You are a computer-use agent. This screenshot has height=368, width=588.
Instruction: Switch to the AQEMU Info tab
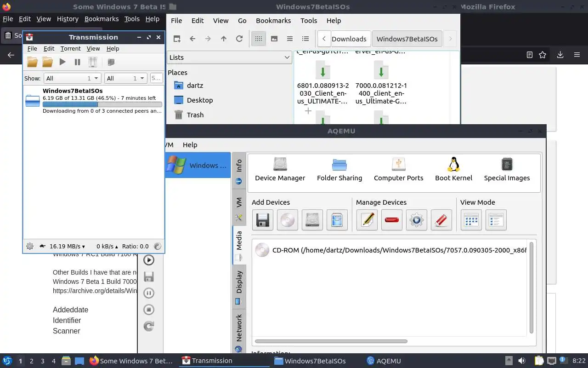[x=239, y=171]
